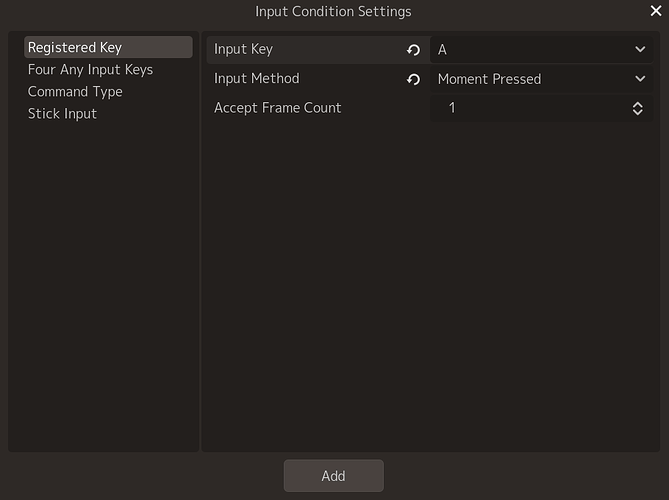Image resolution: width=669 pixels, height=500 pixels.
Task: Click the Input Key label
Action: click(x=243, y=49)
